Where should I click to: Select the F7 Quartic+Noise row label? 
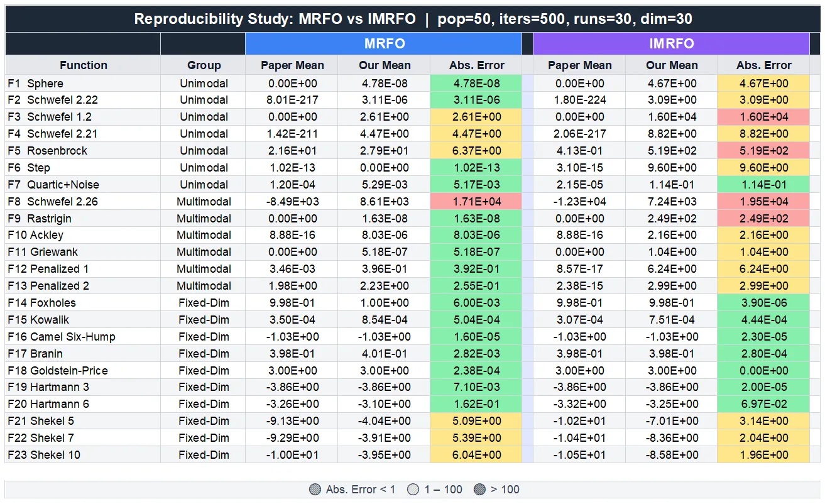tap(53, 185)
